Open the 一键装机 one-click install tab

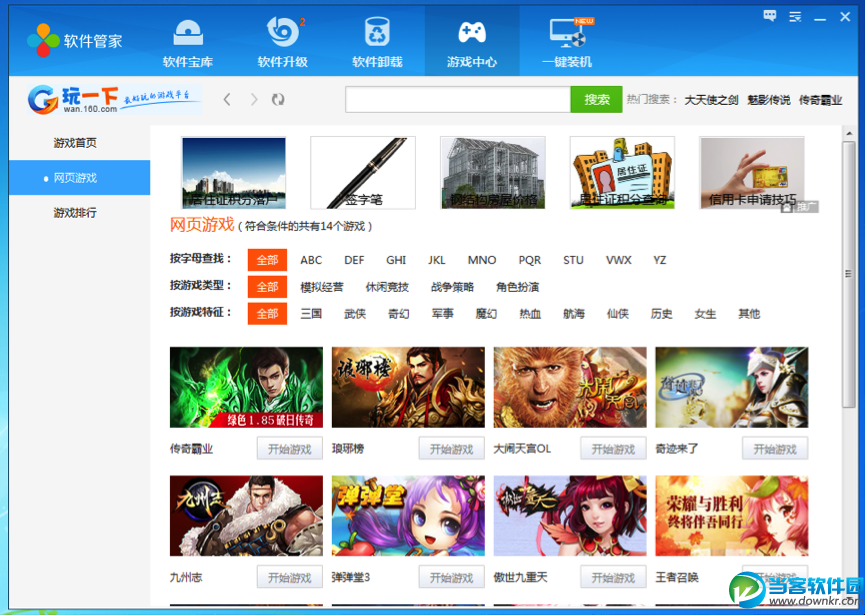(x=567, y=42)
